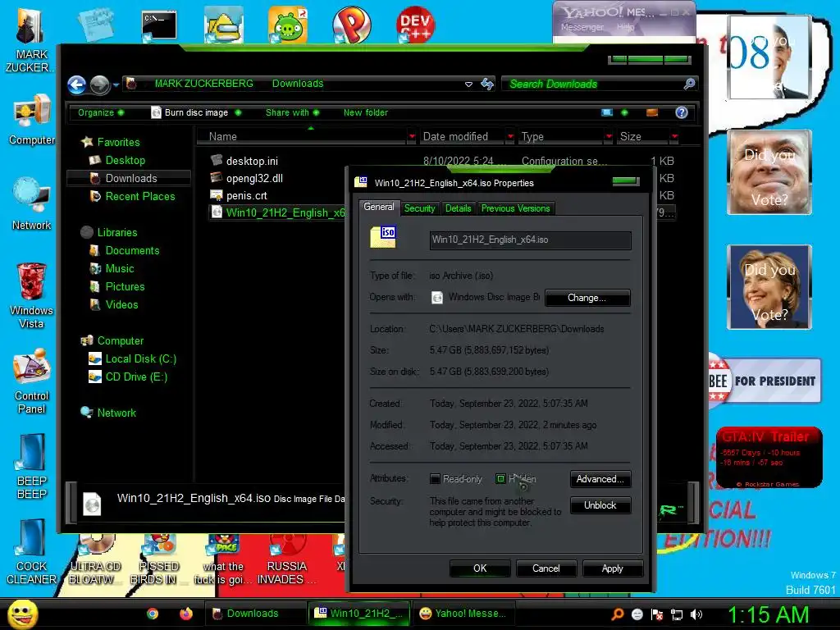Open the BEEP BEEP desktop shortcut
840x630 pixels.
pos(32,466)
